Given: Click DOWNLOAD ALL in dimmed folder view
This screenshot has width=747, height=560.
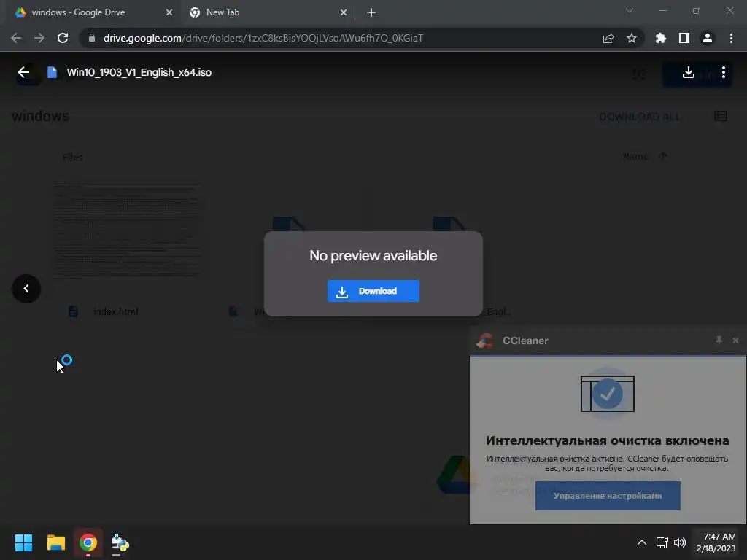Looking at the screenshot, I should 639,117.
